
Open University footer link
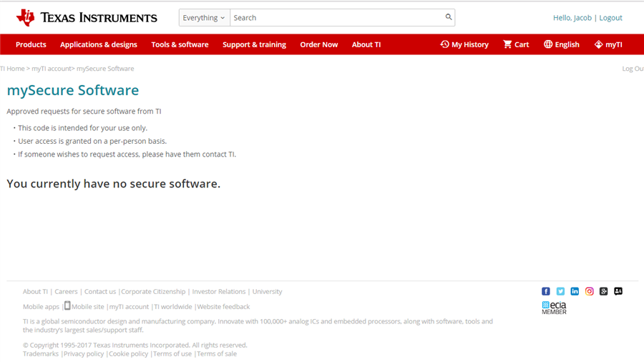[x=268, y=291]
